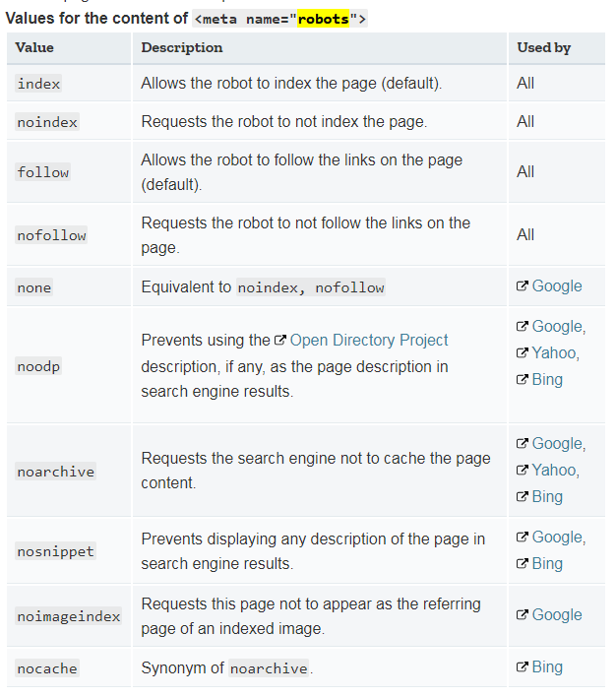Click the external-link icon before Yahoo in the noodp row
The width and height of the screenshot is (616, 697).
(523, 352)
